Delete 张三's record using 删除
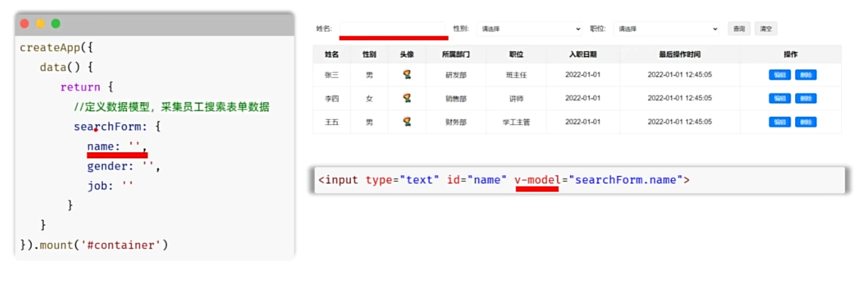 806,75
